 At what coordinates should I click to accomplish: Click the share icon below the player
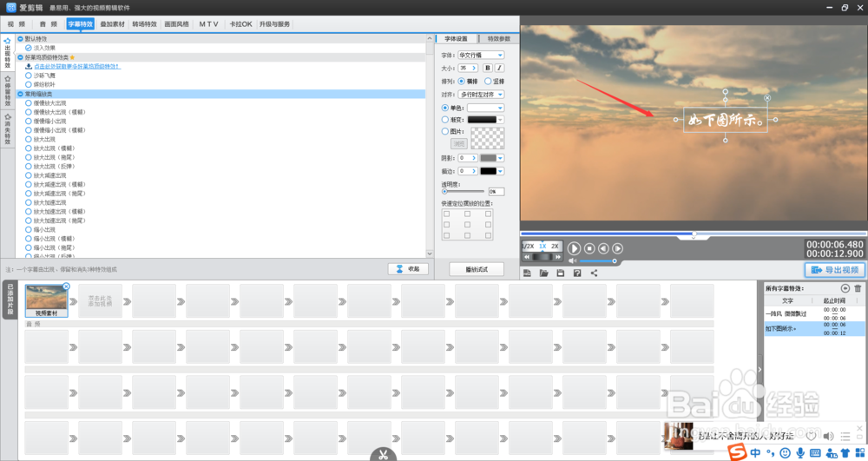click(x=594, y=273)
